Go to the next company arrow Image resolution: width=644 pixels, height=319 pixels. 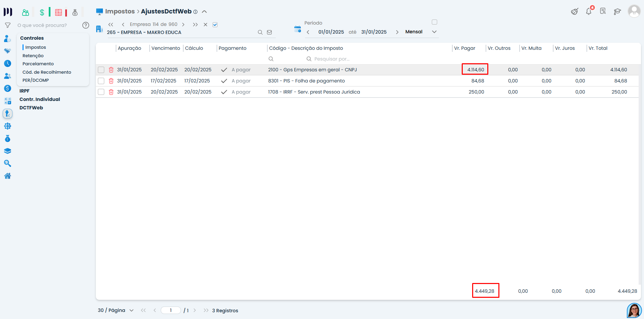pyautogui.click(x=183, y=25)
